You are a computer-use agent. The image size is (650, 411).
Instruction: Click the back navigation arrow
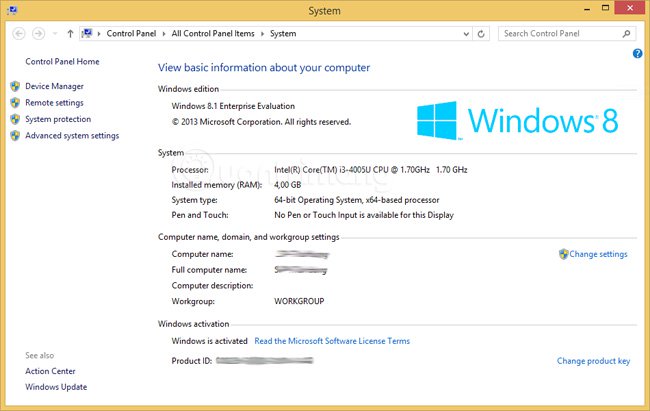[x=19, y=34]
